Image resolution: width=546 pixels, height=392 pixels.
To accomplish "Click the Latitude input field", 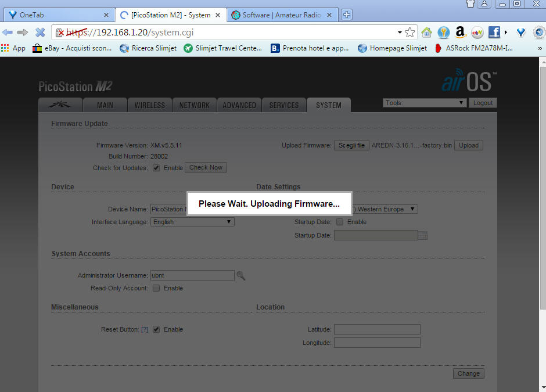I will click(377, 329).
